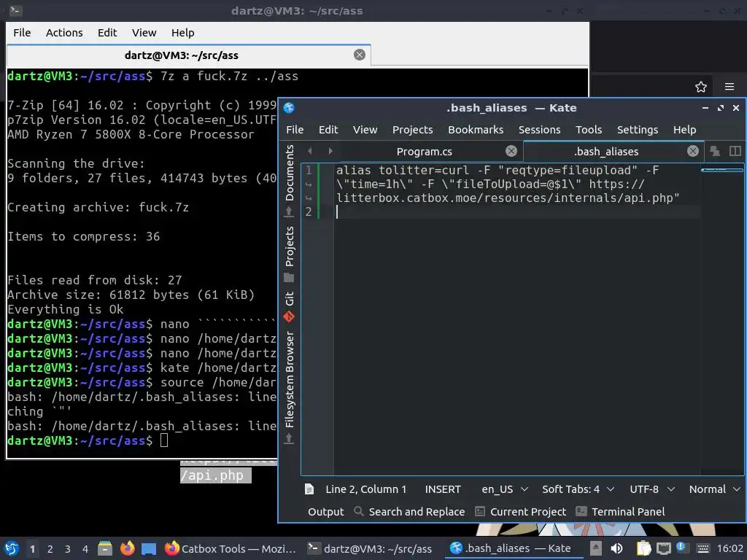Switch to workspace 2 on taskbar

pos(50,548)
